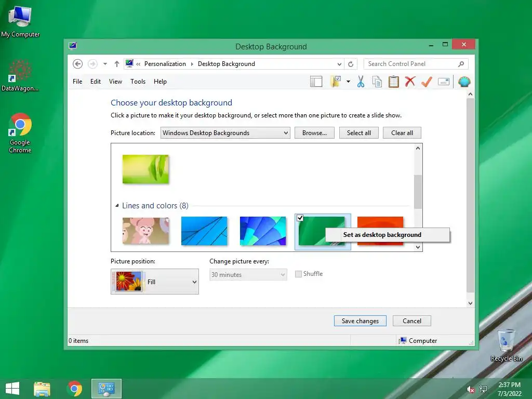This screenshot has width=532, height=399.
Task: Click the window's main scroll up arrow
Action: [x=470, y=94]
